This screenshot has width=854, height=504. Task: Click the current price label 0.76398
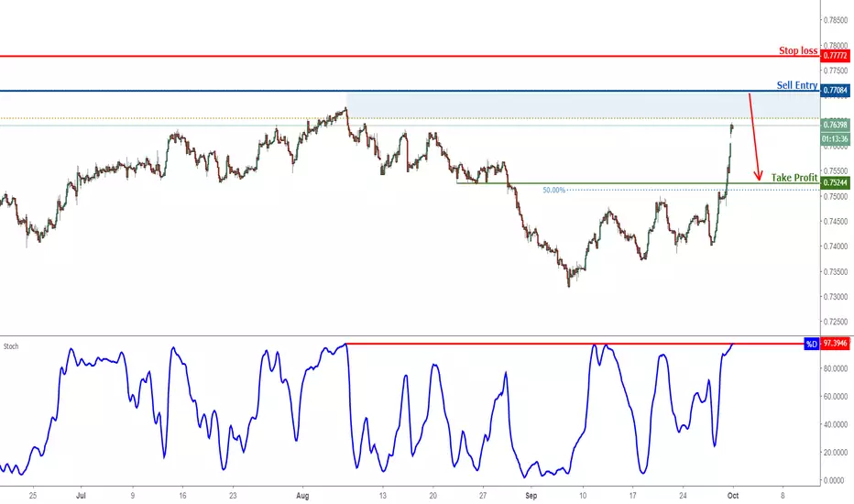click(835, 125)
